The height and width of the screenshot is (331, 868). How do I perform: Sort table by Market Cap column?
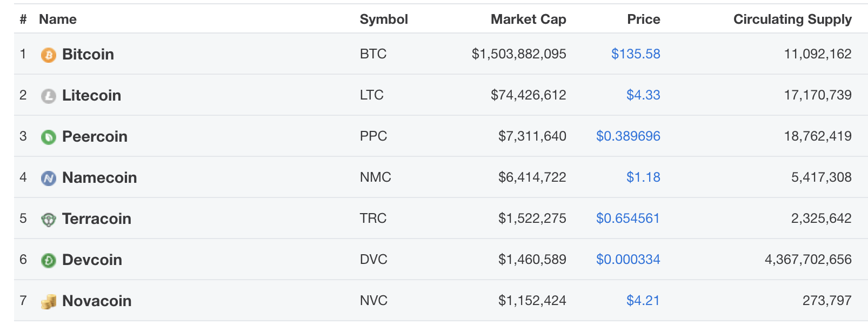click(x=528, y=19)
